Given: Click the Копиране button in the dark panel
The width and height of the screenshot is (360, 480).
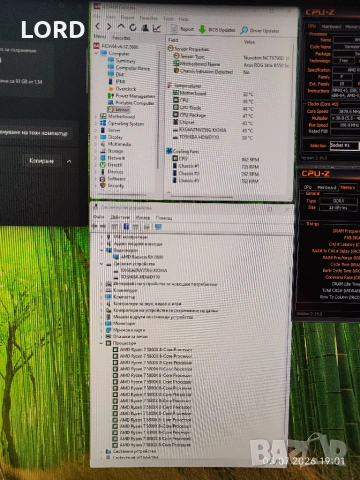Looking at the screenshot, I should (x=42, y=161).
